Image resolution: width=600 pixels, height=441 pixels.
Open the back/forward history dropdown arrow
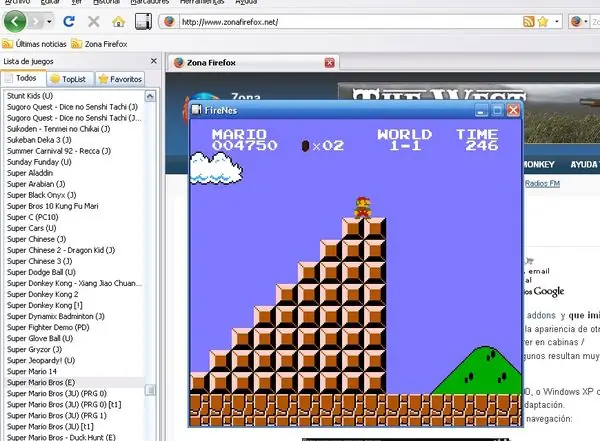49,22
